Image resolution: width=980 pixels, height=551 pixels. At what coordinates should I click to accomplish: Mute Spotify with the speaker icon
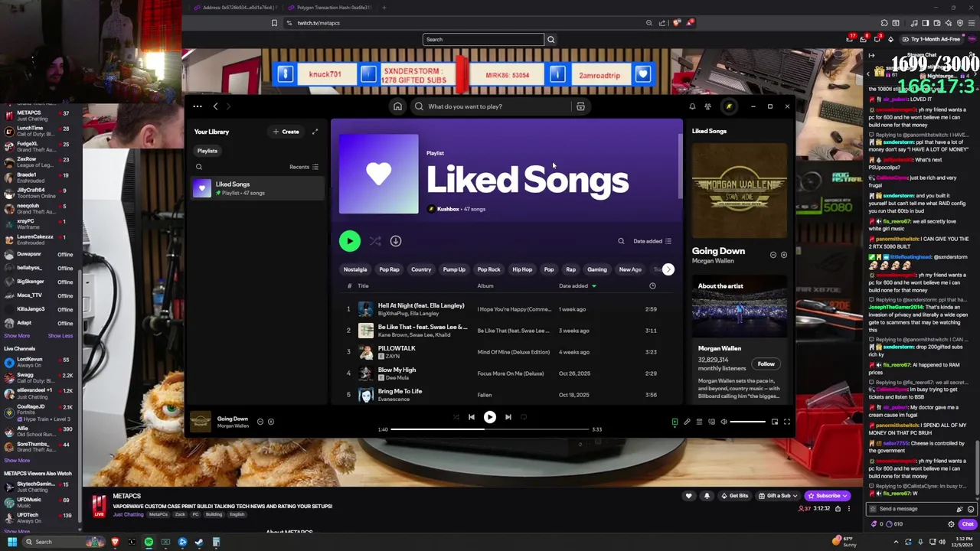pos(724,422)
